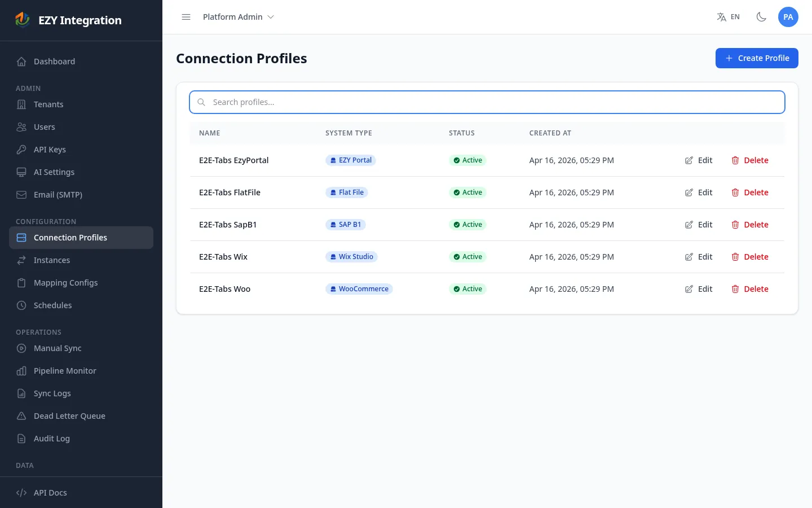Open Mapping Configs page

pos(81,283)
